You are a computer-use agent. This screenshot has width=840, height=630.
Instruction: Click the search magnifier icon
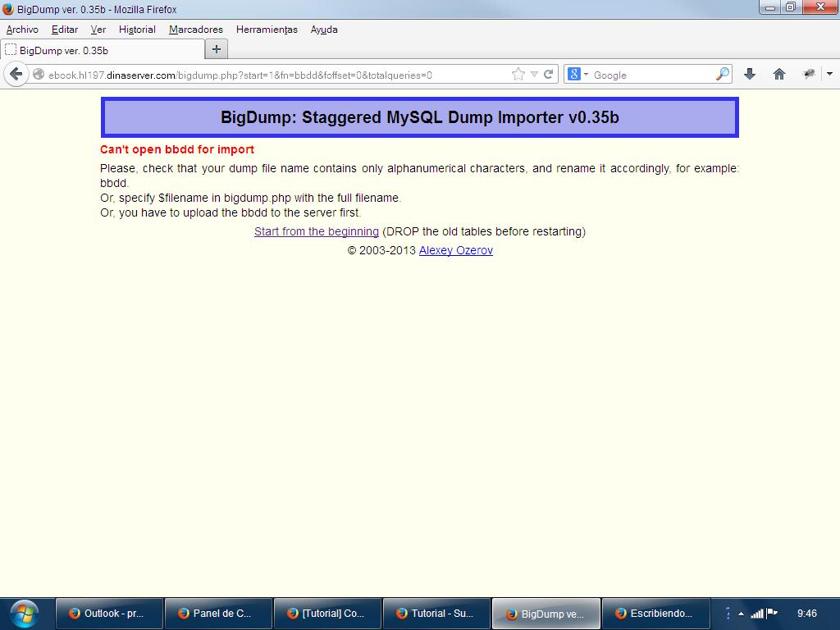tap(722, 74)
